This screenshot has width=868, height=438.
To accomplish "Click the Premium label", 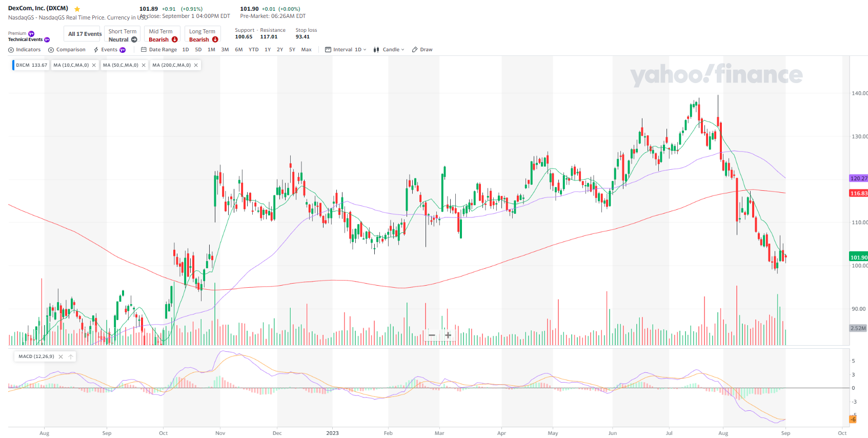I will (x=17, y=33).
